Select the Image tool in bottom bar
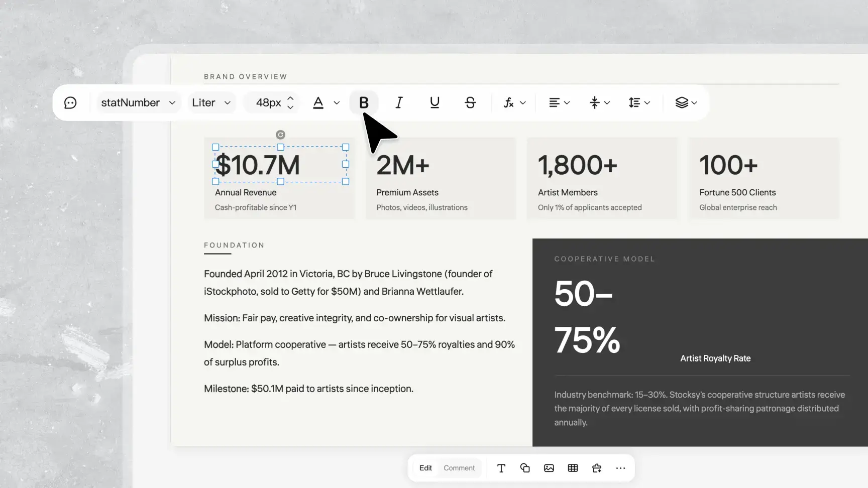Viewport: 868px width, 488px height. pos(549,468)
